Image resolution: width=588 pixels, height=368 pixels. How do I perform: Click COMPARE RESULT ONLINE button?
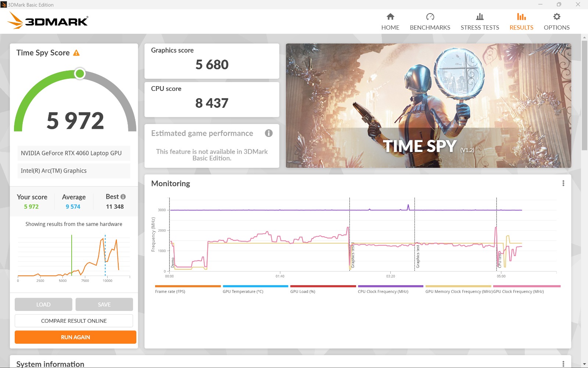[74, 321]
